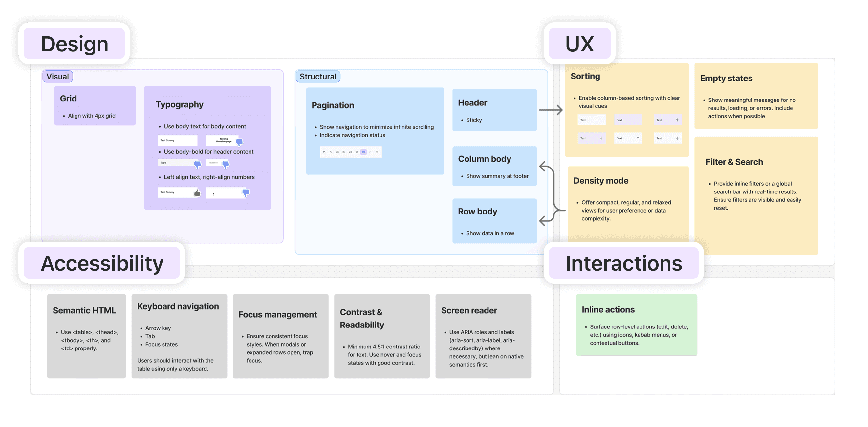
Task: Select page 27 in the pagination sample
Action: [x=344, y=152]
